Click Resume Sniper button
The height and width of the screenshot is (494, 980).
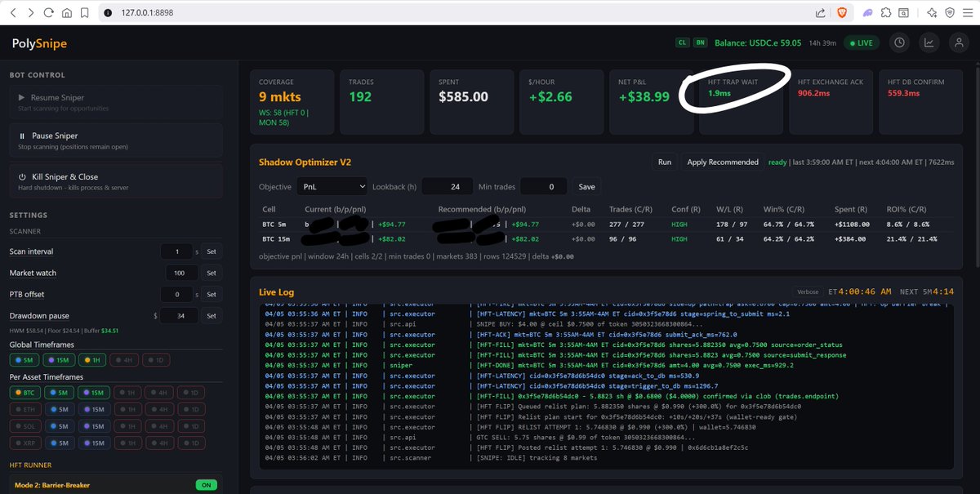click(116, 102)
